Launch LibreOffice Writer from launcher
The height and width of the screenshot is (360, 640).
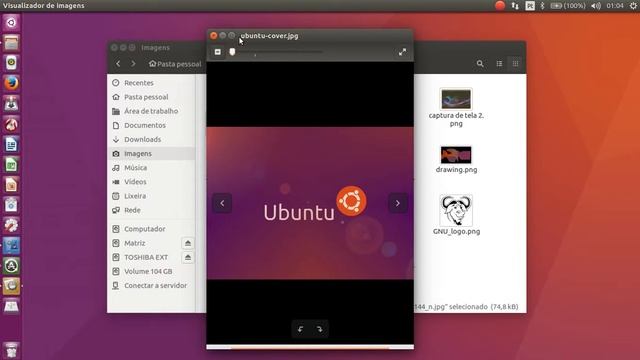(11, 144)
